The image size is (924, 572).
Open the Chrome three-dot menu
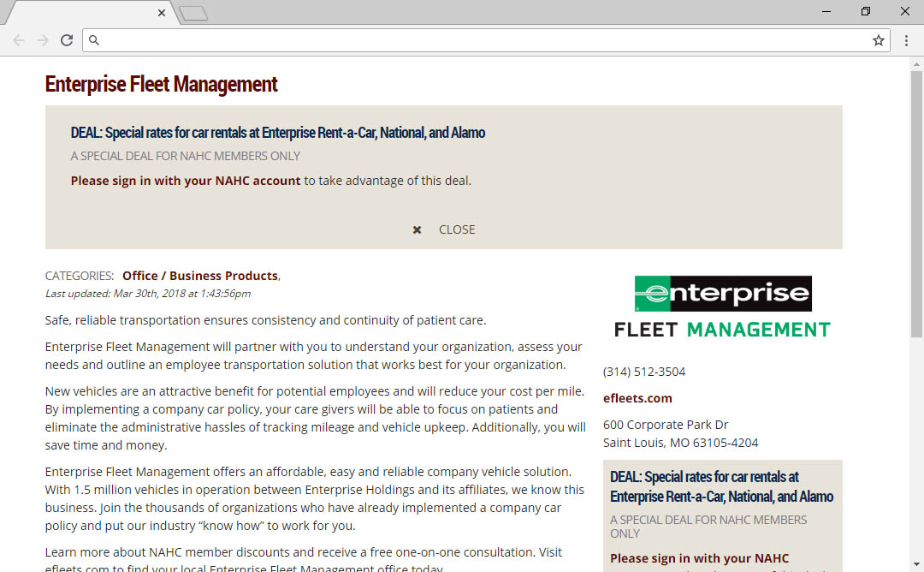click(x=906, y=40)
